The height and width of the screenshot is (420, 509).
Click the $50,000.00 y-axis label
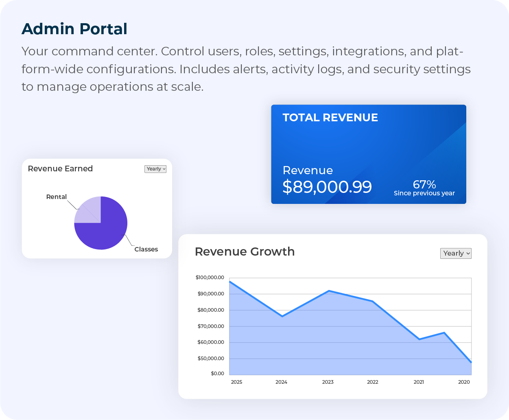[211, 359]
